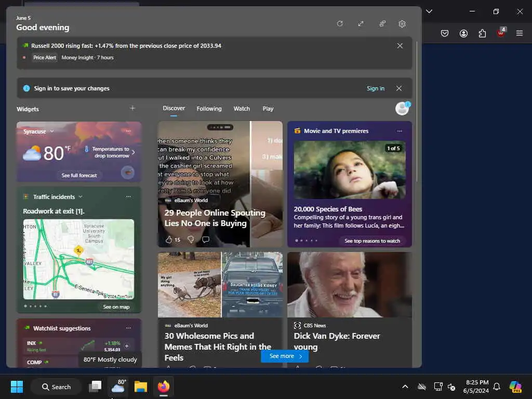Open Firefox account icon
This screenshot has height=399, width=532.
[x=463, y=33]
